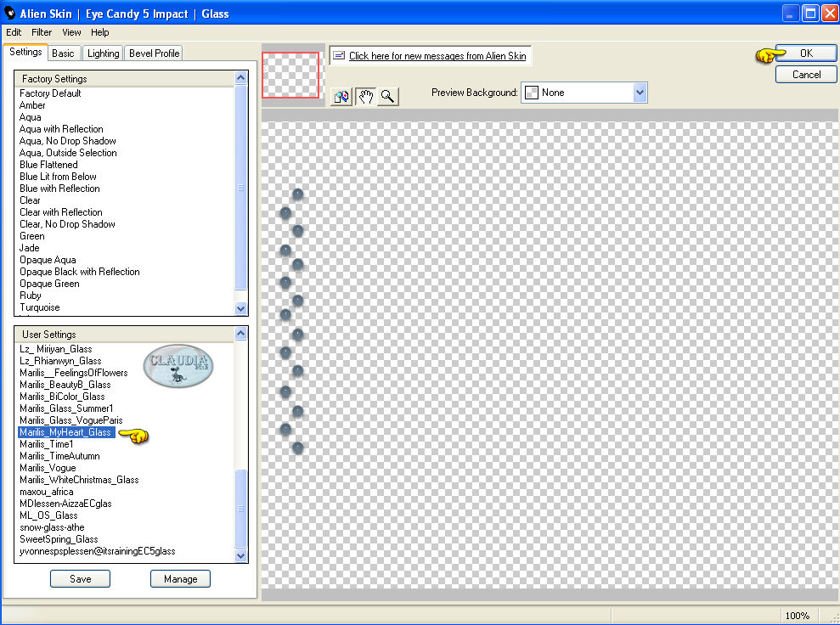Select Marilis_WhiteChristmas_Glass user setting

[x=79, y=480]
